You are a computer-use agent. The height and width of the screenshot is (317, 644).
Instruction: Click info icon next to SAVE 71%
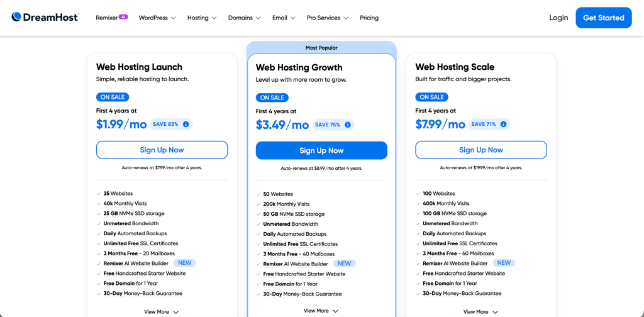click(504, 124)
